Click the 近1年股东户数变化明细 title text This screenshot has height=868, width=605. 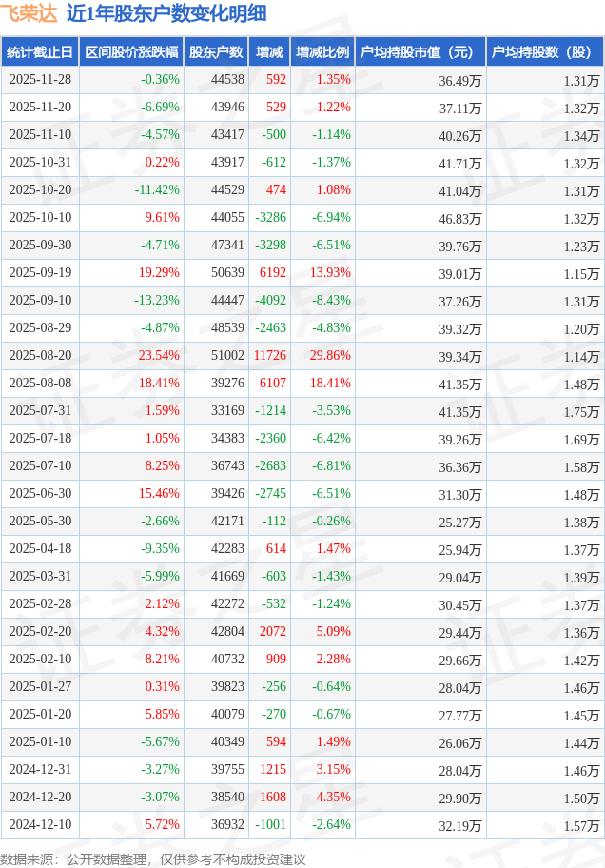[166, 13]
